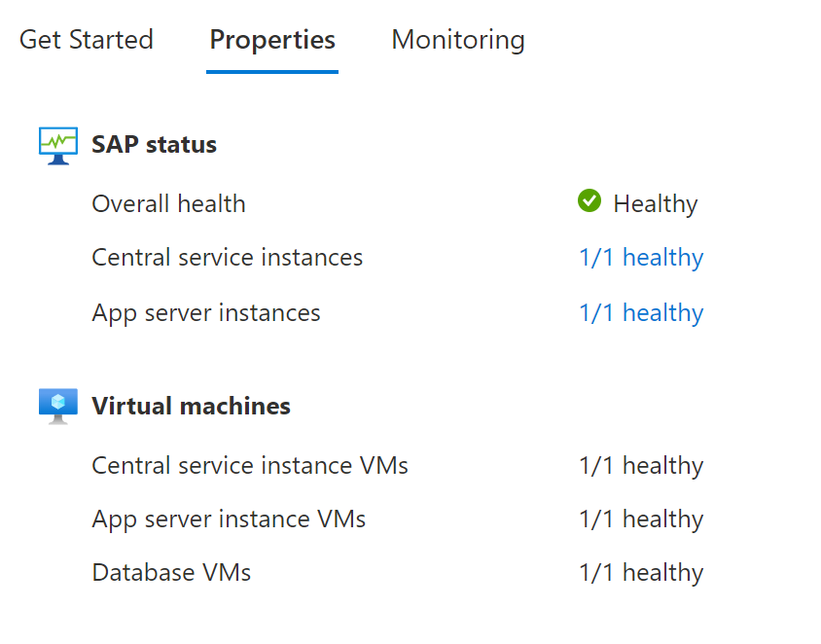Open the Get Started tab
Viewport: 821px width, 644px height.
click(87, 40)
